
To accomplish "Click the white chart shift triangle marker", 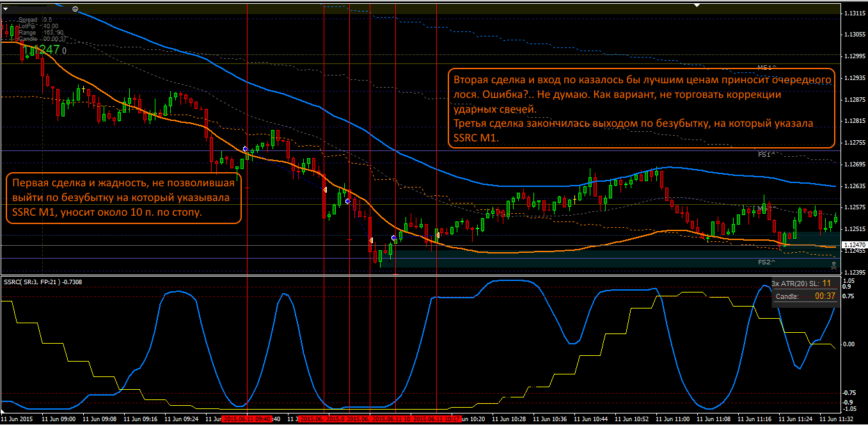I will coord(698,5).
